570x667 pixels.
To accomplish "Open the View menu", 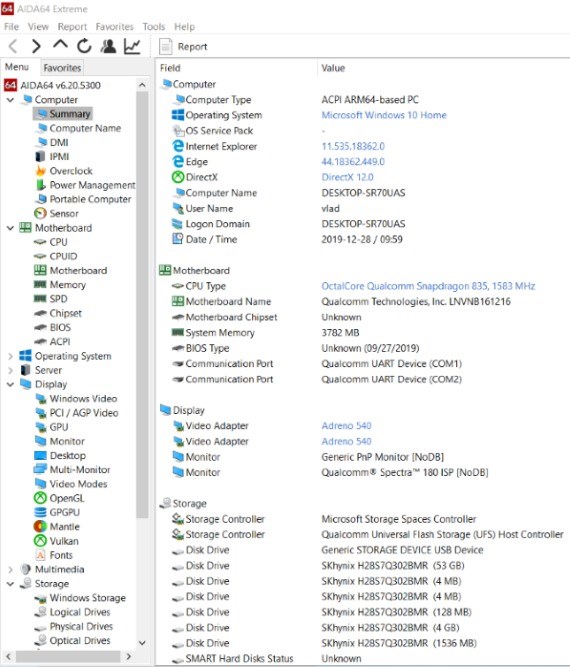I will pyautogui.click(x=38, y=26).
